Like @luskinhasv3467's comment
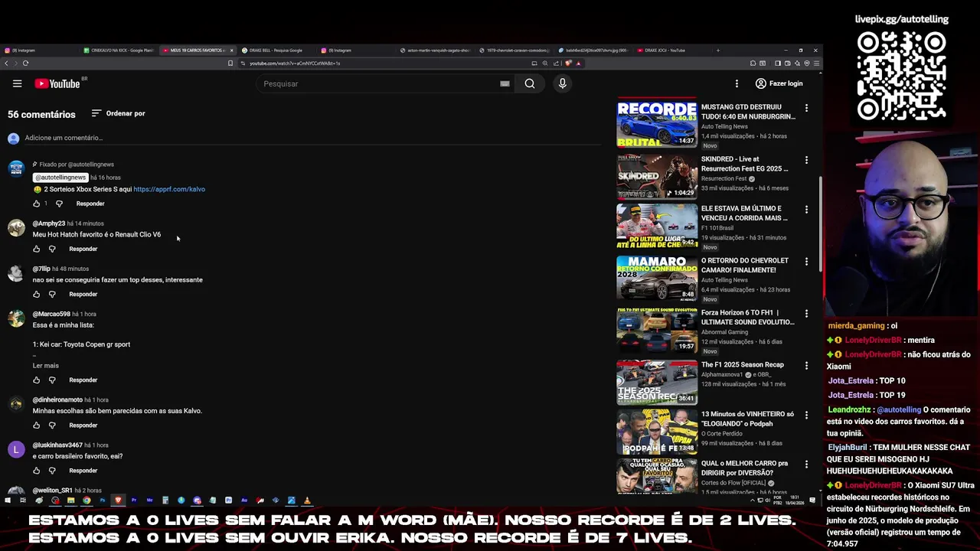The width and height of the screenshot is (980, 551). pos(36,470)
